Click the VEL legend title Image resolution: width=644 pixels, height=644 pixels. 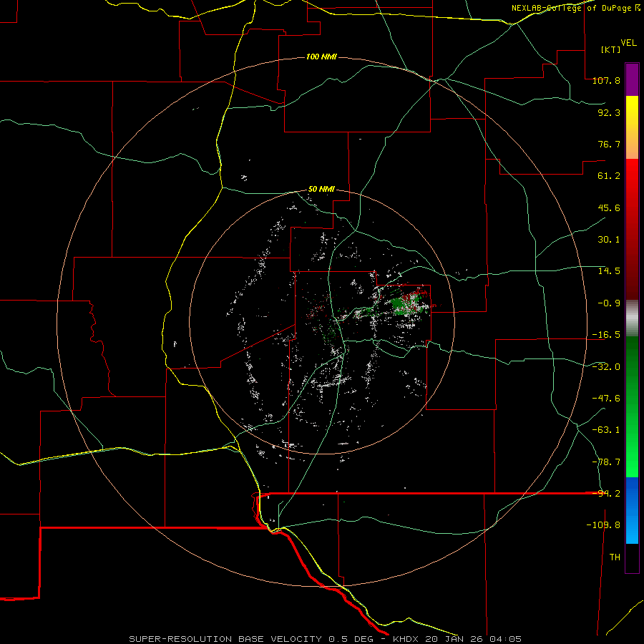[x=628, y=43]
